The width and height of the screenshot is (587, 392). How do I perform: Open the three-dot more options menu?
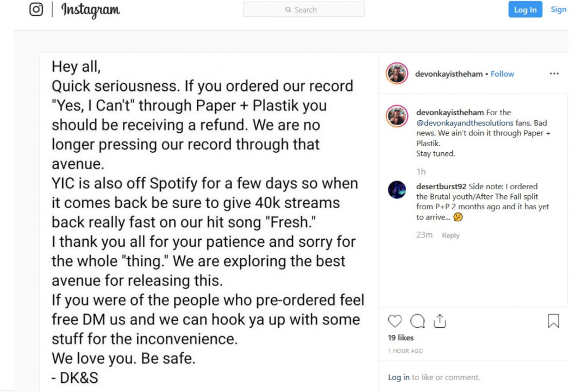pyautogui.click(x=554, y=74)
